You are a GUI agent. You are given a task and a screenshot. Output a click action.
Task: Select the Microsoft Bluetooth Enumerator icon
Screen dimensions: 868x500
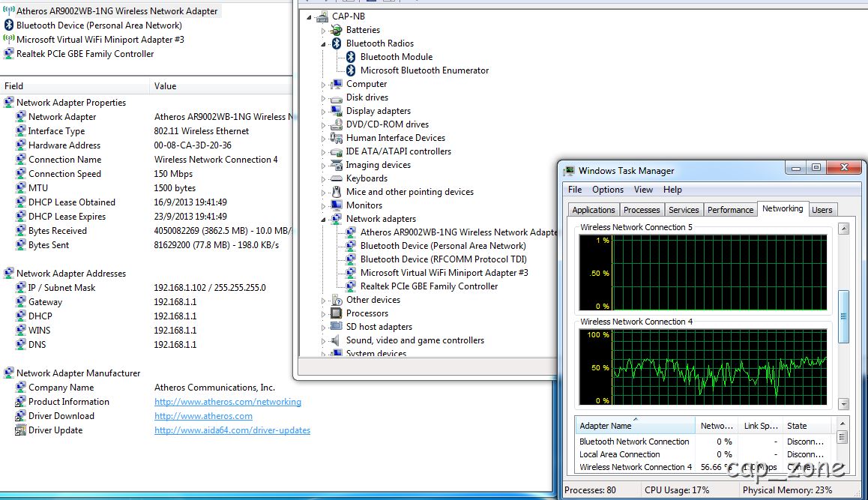350,70
